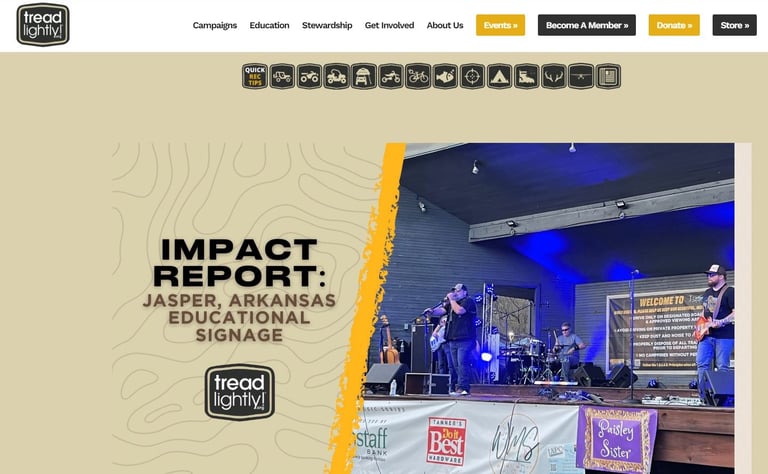This screenshot has width=768, height=474.
Task: Select the hiking boot icon
Action: [527, 76]
